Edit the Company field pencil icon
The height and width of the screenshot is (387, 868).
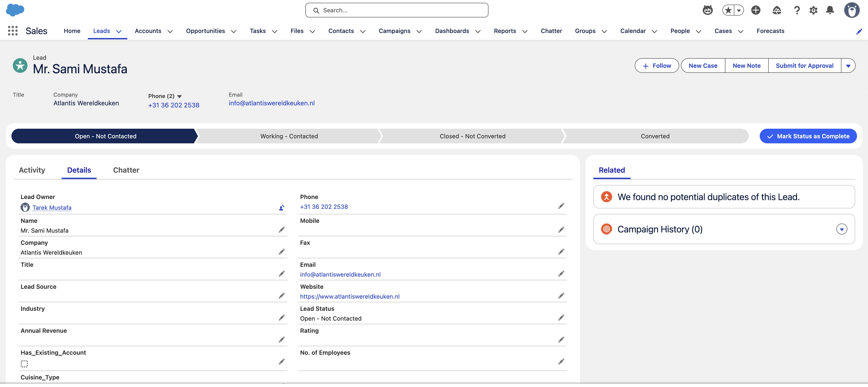click(x=281, y=252)
